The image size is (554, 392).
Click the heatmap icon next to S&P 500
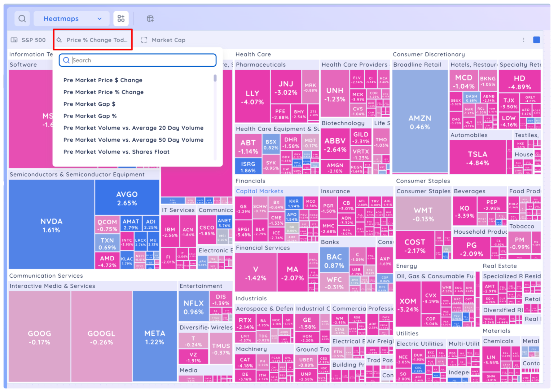click(x=14, y=40)
